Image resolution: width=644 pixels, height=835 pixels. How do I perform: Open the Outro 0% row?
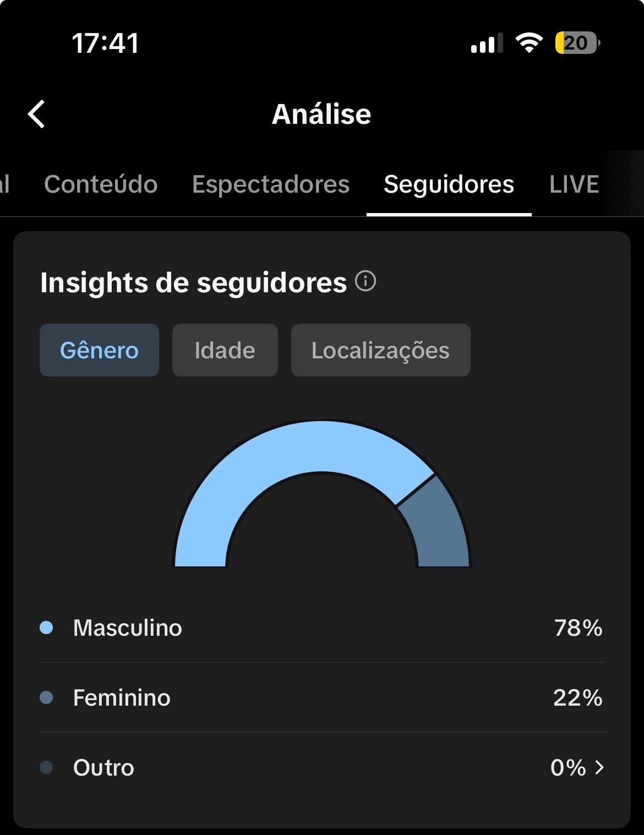click(x=322, y=767)
